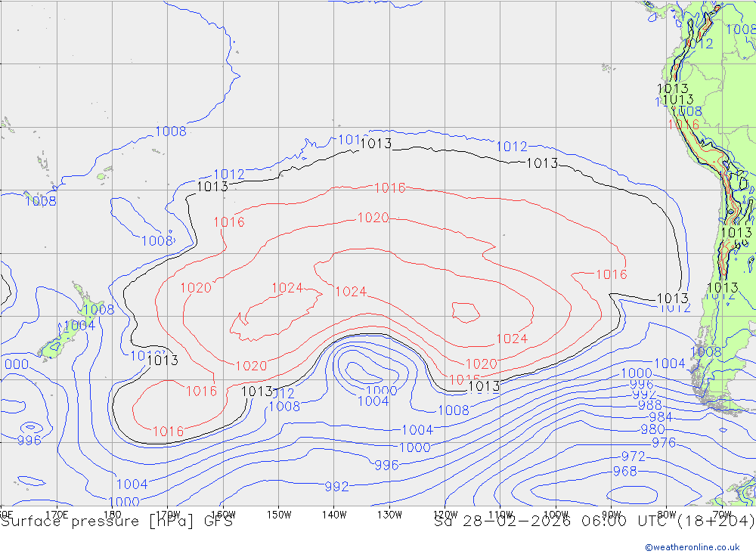Click the 1004 label just west of Chile
This screenshot has height=554, width=756.
(x=670, y=363)
